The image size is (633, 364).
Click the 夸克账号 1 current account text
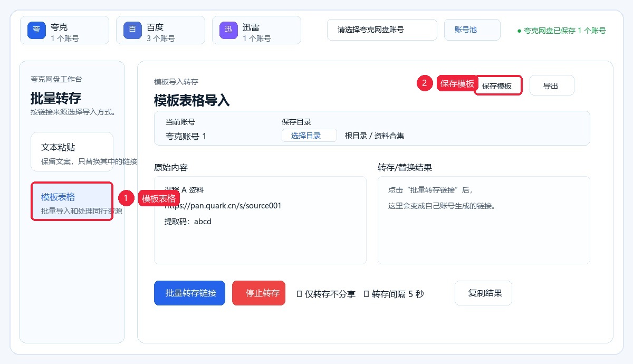(186, 136)
